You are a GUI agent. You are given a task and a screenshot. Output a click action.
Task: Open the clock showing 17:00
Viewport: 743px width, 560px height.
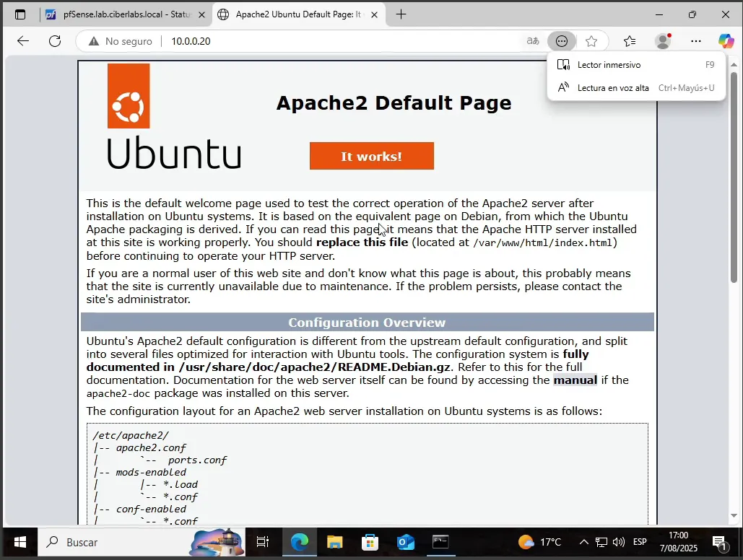(678, 542)
